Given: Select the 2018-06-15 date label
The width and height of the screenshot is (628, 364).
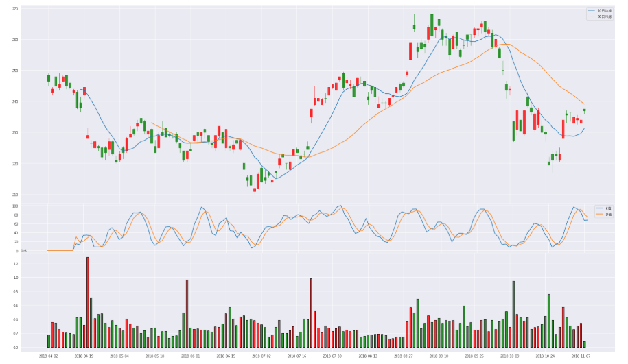Looking at the screenshot, I should (x=226, y=356).
